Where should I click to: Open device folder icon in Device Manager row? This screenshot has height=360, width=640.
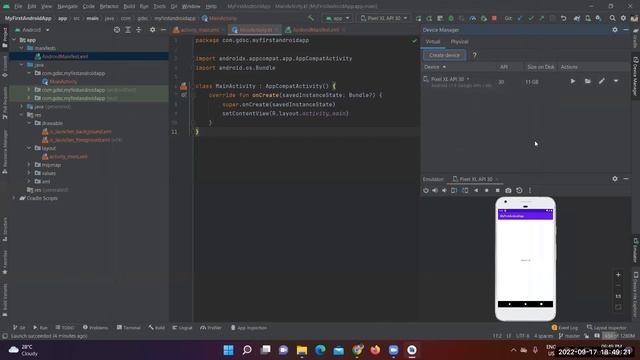(x=587, y=81)
